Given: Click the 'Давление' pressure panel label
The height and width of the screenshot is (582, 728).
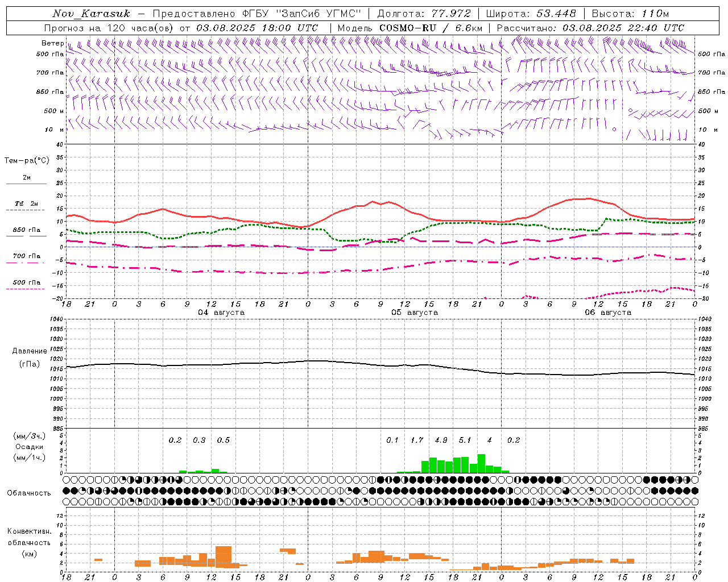Looking at the screenshot, I should 28,351.
